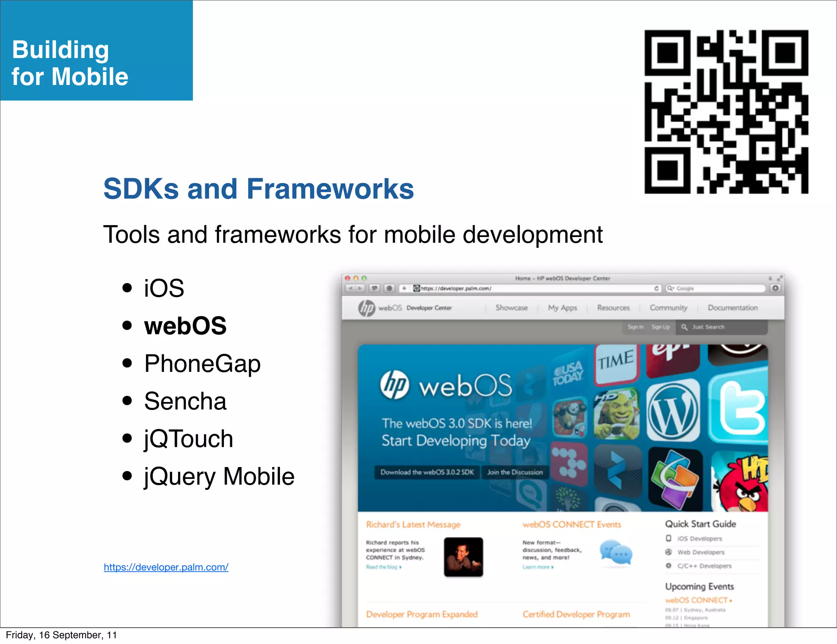The height and width of the screenshot is (644, 837).
Task: Click the webOS CONNECT upcoming events link
Action: [698, 600]
